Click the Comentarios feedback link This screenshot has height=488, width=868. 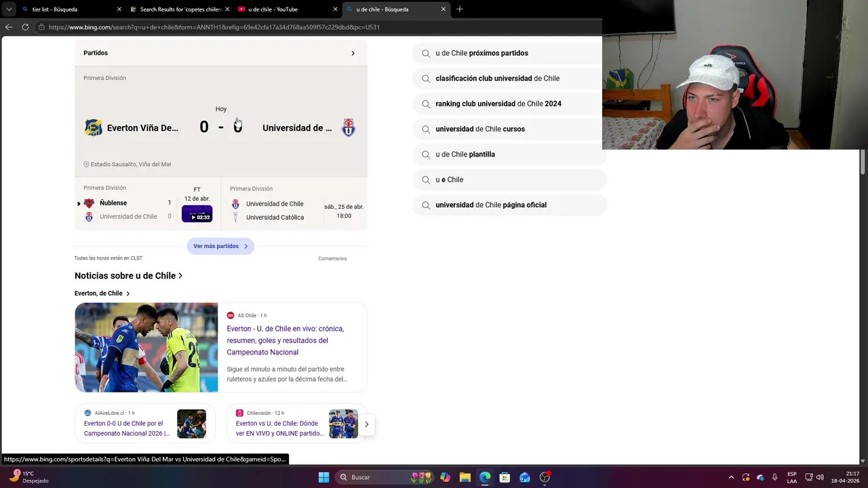tap(332, 258)
